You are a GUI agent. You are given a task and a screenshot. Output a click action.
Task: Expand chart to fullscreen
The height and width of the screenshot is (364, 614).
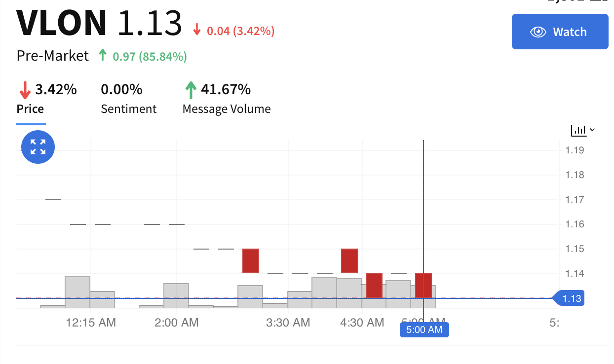pyautogui.click(x=38, y=147)
